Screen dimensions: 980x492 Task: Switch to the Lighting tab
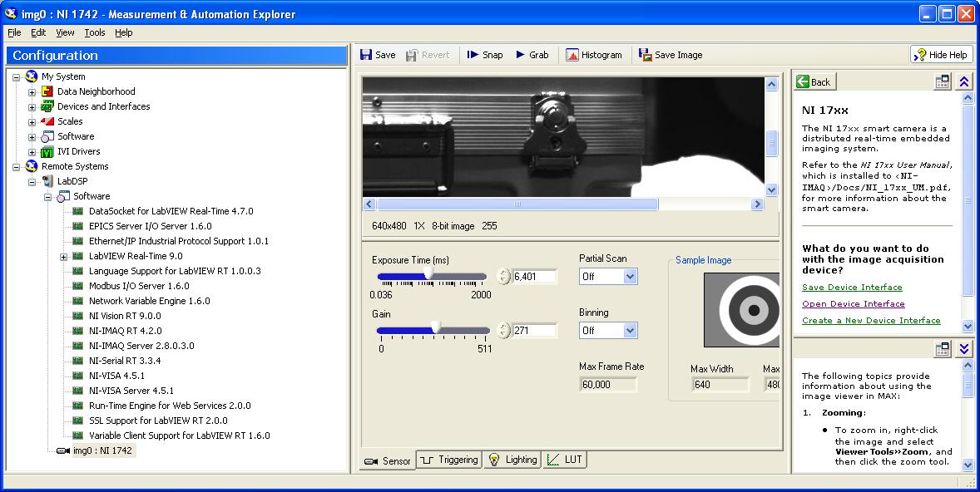click(513, 460)
